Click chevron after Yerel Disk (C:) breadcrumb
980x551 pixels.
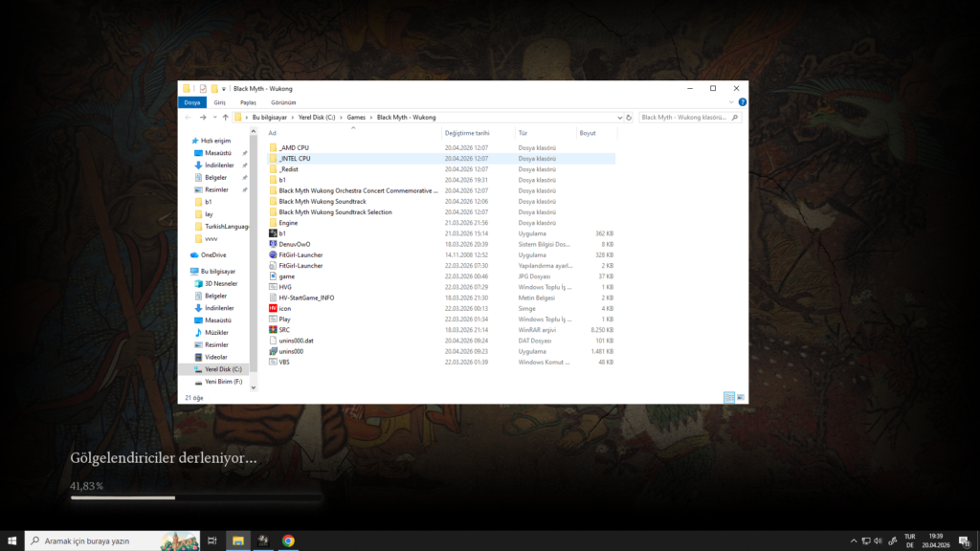click(x=342, y=118)
